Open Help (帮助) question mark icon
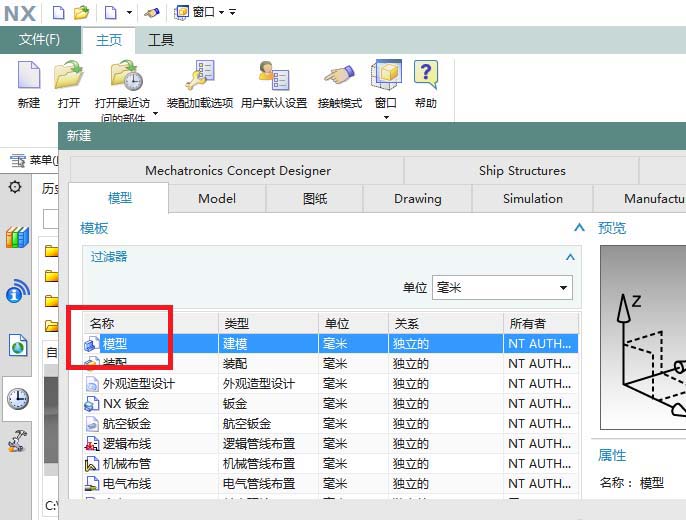 (426, 74)
